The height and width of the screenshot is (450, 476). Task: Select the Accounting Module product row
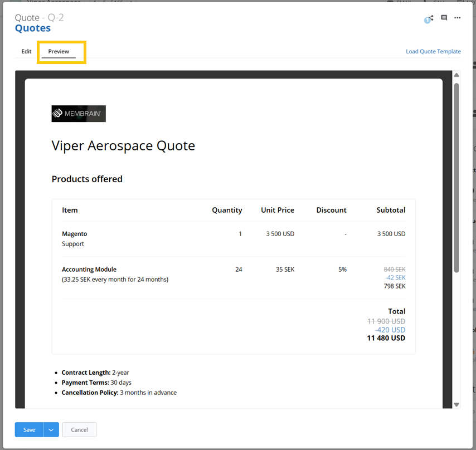[x=89, y=270]
